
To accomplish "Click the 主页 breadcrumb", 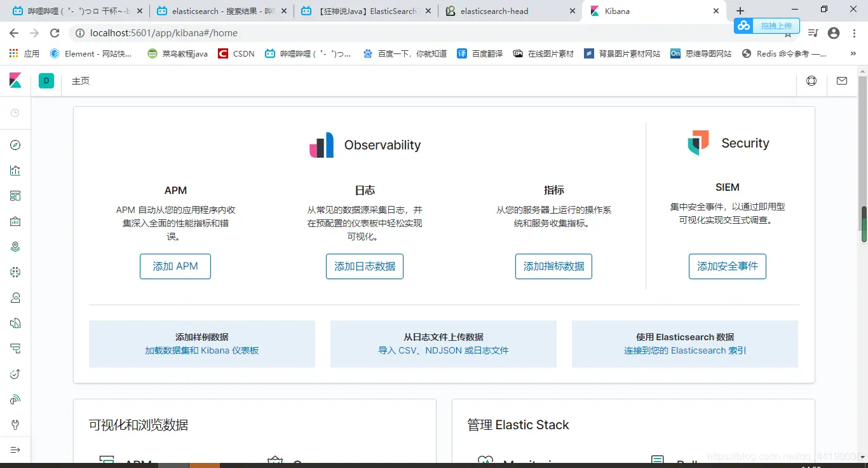I will 81,81.
